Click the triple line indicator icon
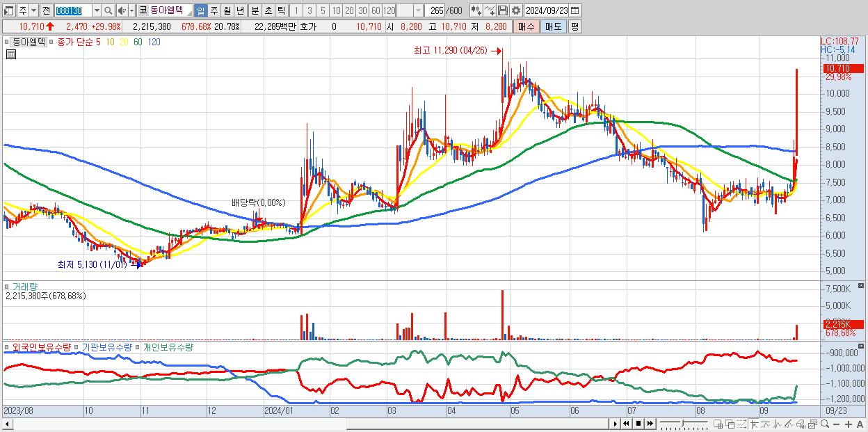 click(789, 424)
